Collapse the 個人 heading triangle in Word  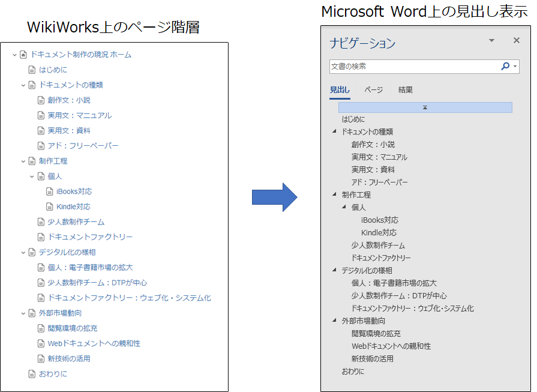point(344,207)
